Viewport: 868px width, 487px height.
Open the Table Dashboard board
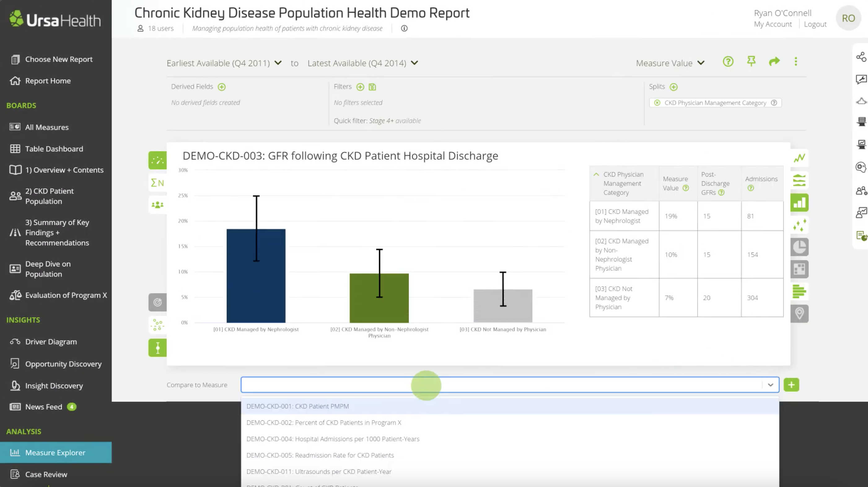click(x=54, y=149)
